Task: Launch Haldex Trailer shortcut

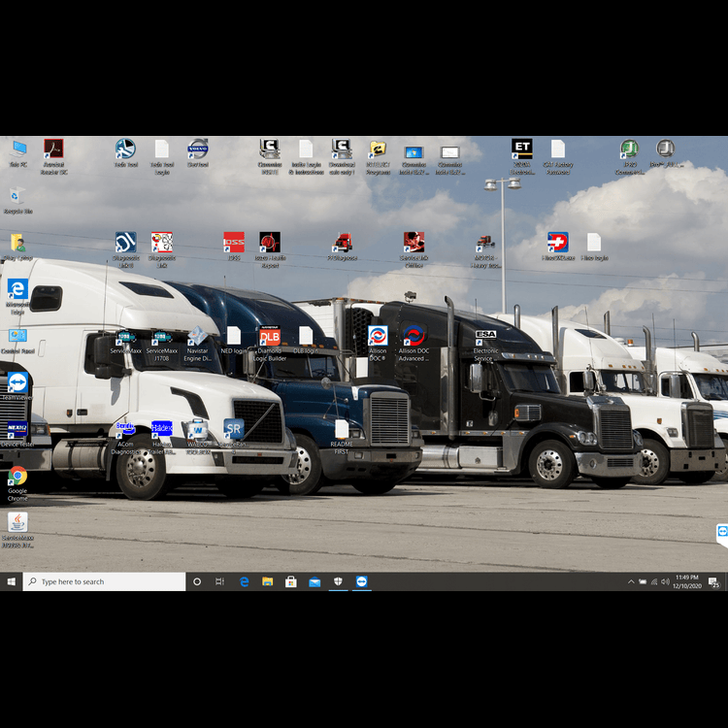Action: click(162, 438)
